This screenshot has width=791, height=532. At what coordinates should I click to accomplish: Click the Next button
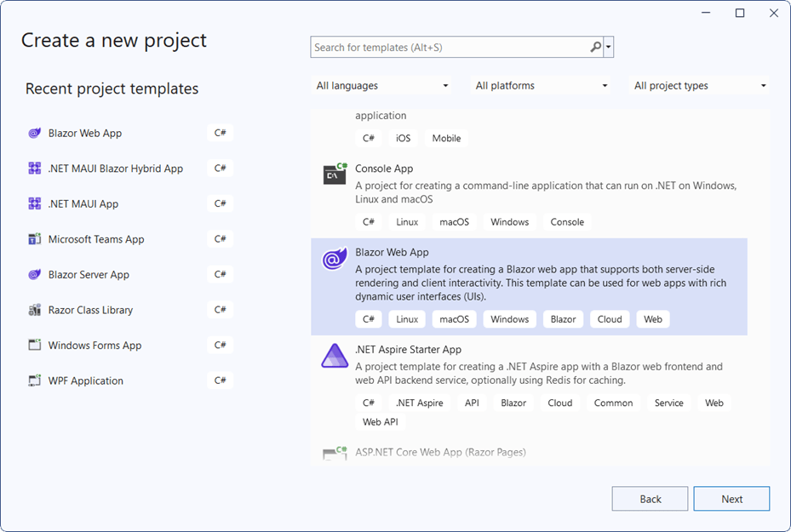pos(731,498)
